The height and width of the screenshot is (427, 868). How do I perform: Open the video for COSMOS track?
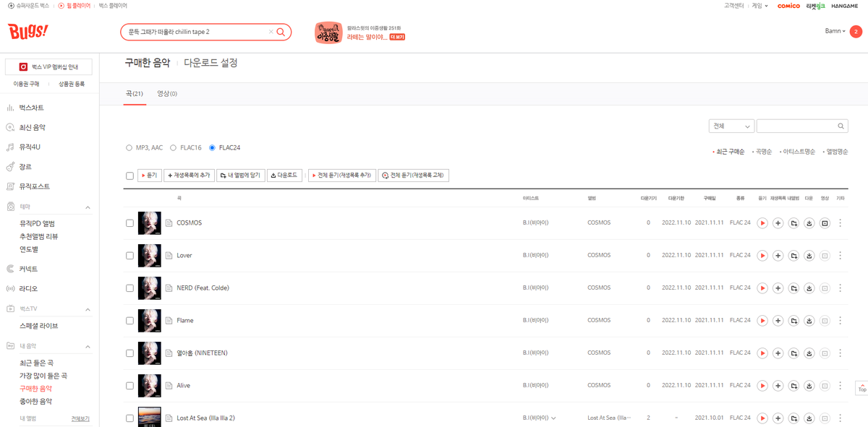tap(825, 223)
